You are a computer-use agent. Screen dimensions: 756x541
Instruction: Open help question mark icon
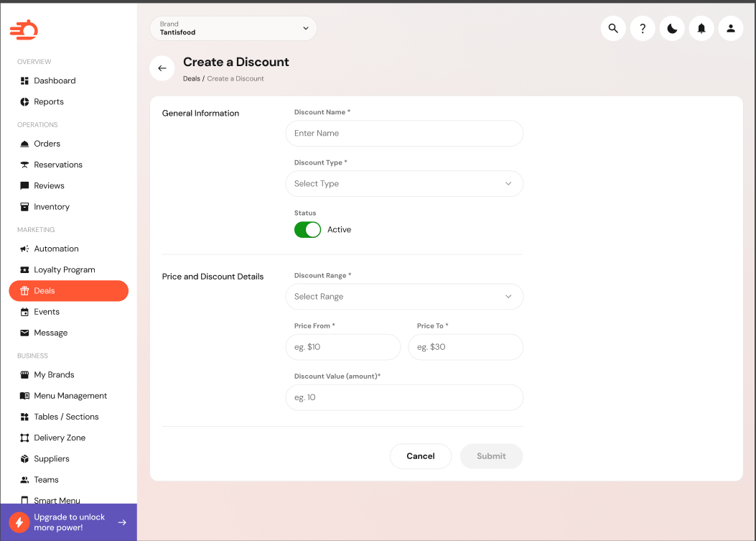[x=643, y=29]
